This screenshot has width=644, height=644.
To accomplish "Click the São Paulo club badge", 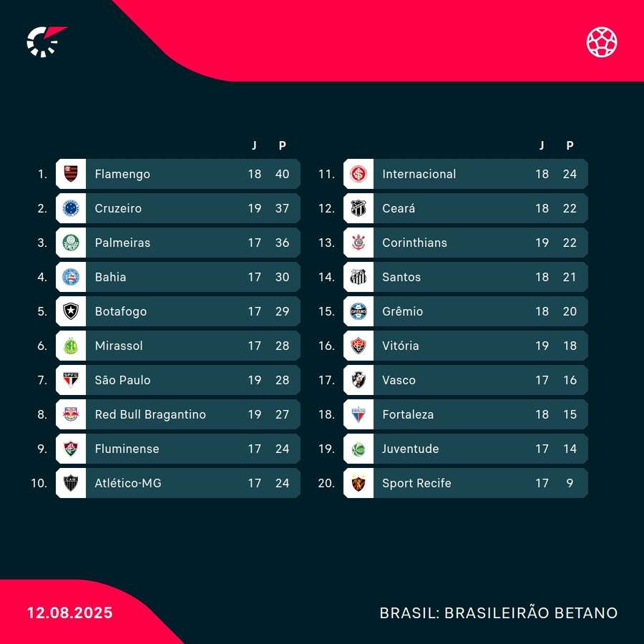I will click(71, 380).
